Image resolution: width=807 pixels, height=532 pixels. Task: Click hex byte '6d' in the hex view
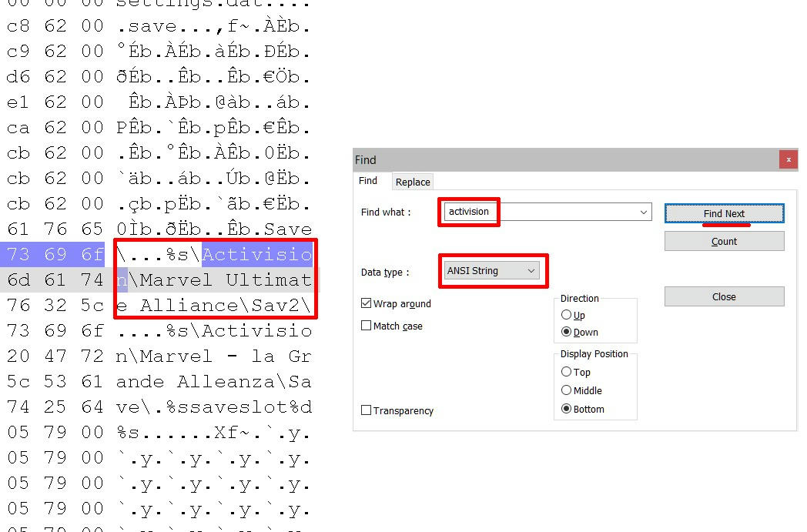coord(18,280)
